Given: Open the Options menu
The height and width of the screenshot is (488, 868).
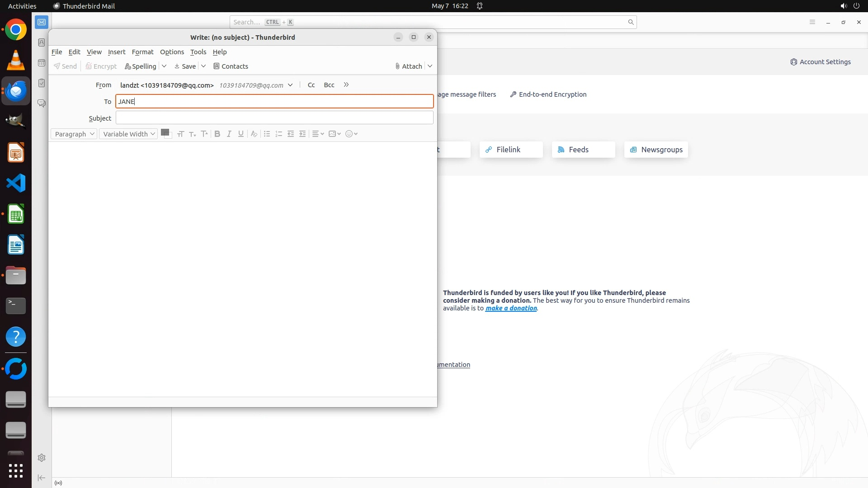Looking at the screenshot, I should pyautogui.click(x=172, y=52).
